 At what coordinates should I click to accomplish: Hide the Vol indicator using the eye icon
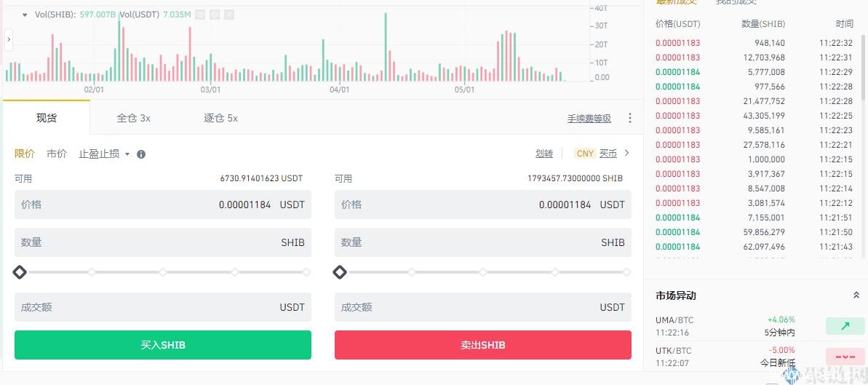(x=200, y=15)
